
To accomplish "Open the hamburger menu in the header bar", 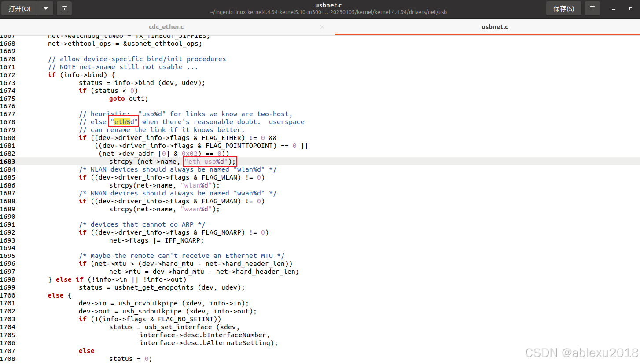I will coord(592,8).
